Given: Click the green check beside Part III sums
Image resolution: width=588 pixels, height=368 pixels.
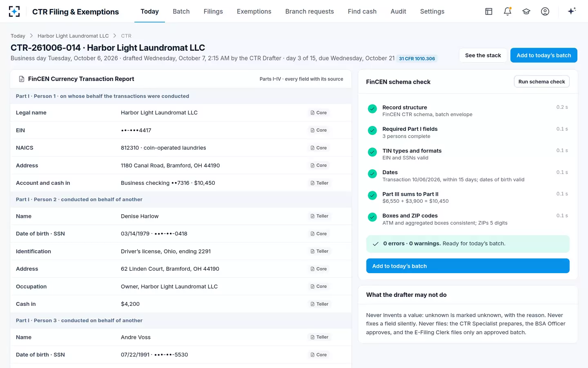Looking at the screenshot, I should coord(372,195).
